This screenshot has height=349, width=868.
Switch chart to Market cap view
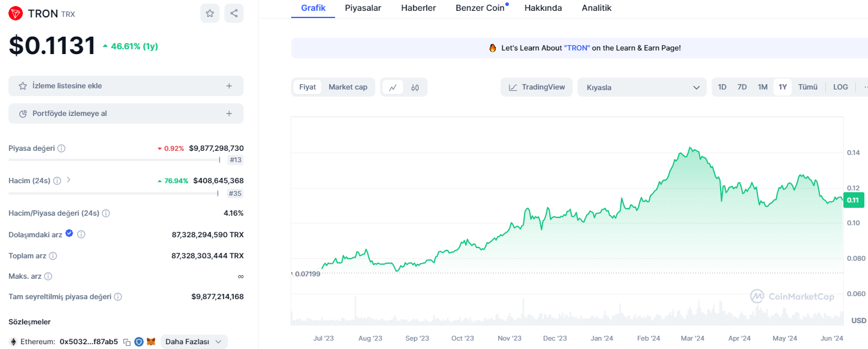348,86
